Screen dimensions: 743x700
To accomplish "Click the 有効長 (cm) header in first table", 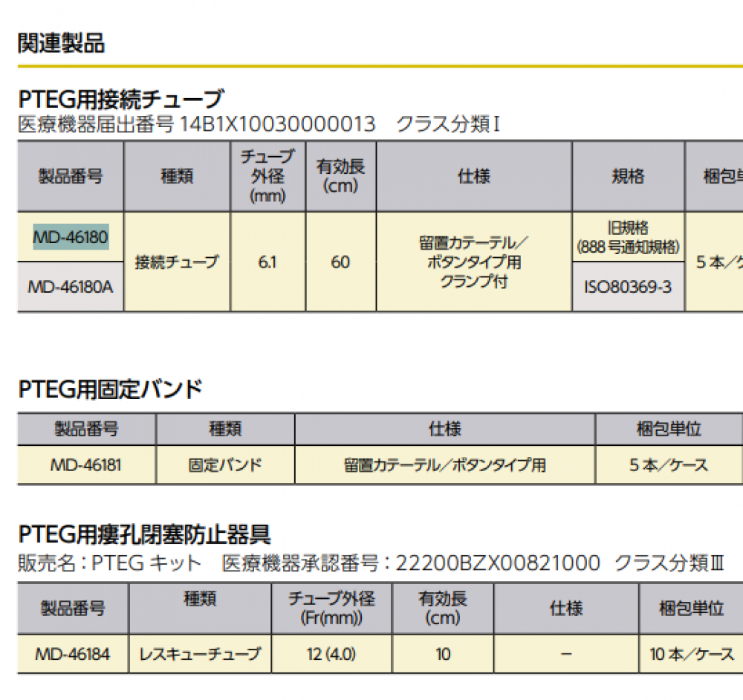I will (340, 176).
